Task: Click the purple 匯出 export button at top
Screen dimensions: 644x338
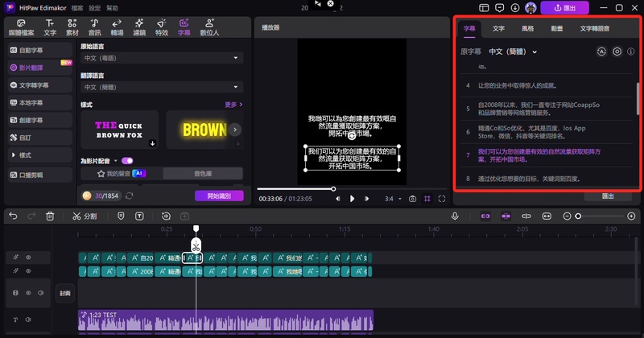Action: pyautogui.click(x=565, y=8)
